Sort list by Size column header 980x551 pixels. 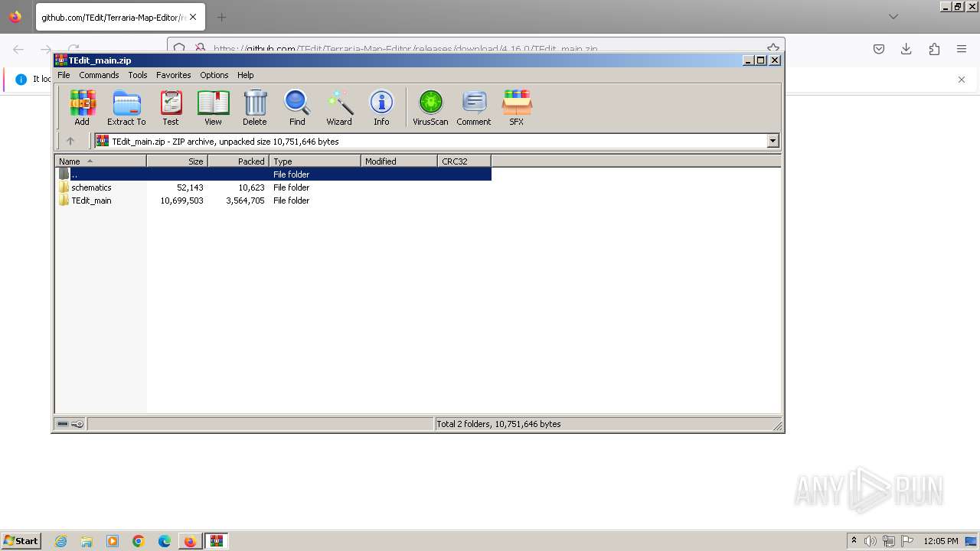177,161
